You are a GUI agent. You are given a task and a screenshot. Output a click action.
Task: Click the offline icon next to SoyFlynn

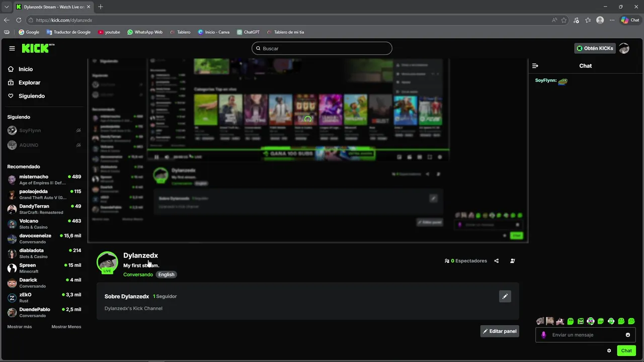[78, 130]
